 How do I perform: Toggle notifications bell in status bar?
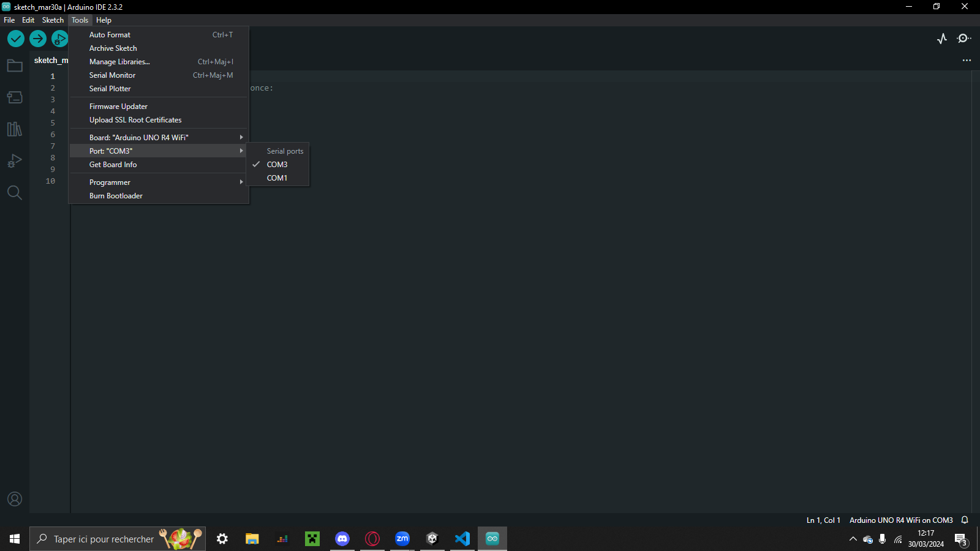(965, 520)
